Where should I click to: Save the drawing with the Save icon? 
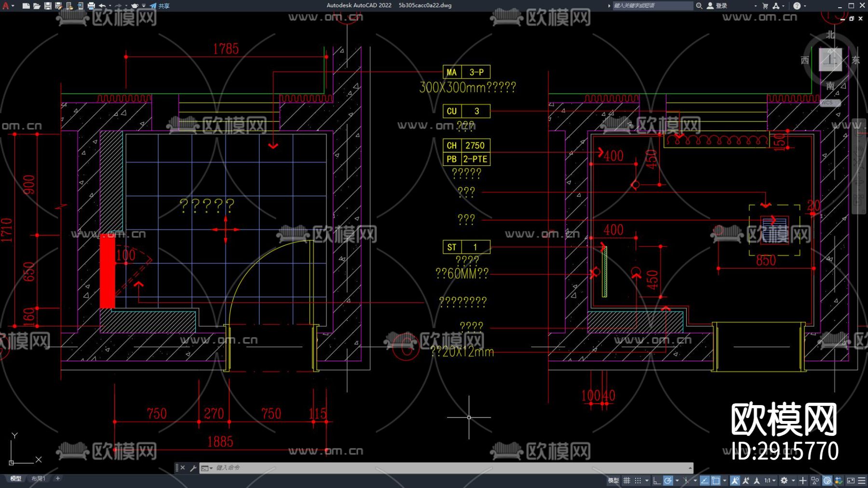pos(48,6)
